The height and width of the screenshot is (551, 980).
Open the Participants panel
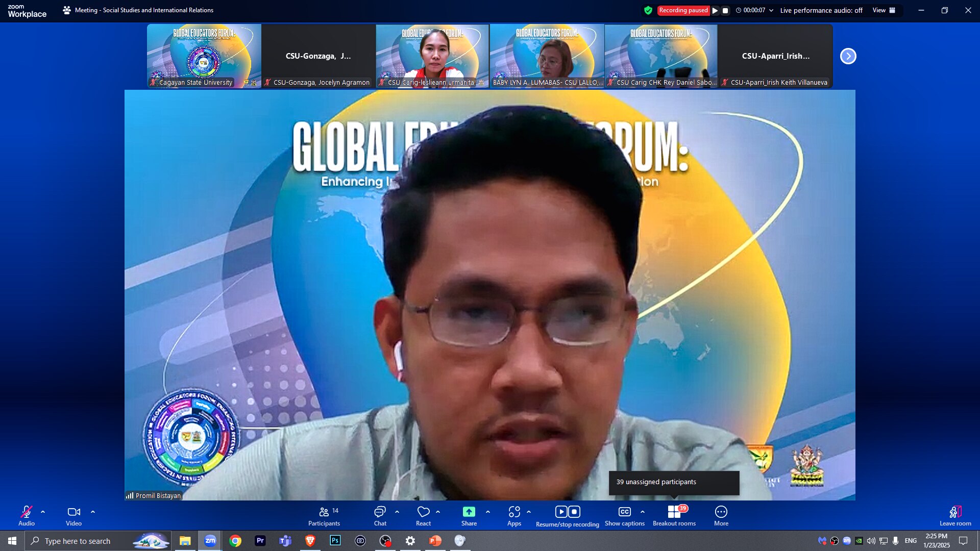tap(324, 516)
